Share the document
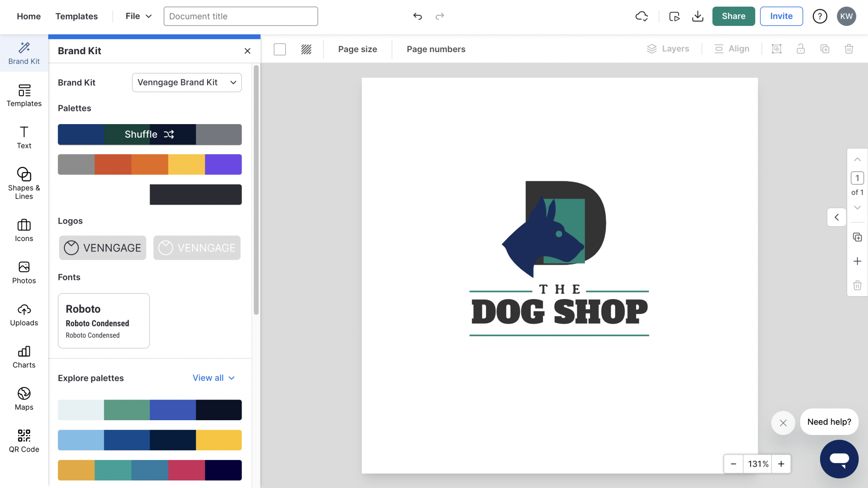Screen dimensions: 868x488 (x=734, y=16)
